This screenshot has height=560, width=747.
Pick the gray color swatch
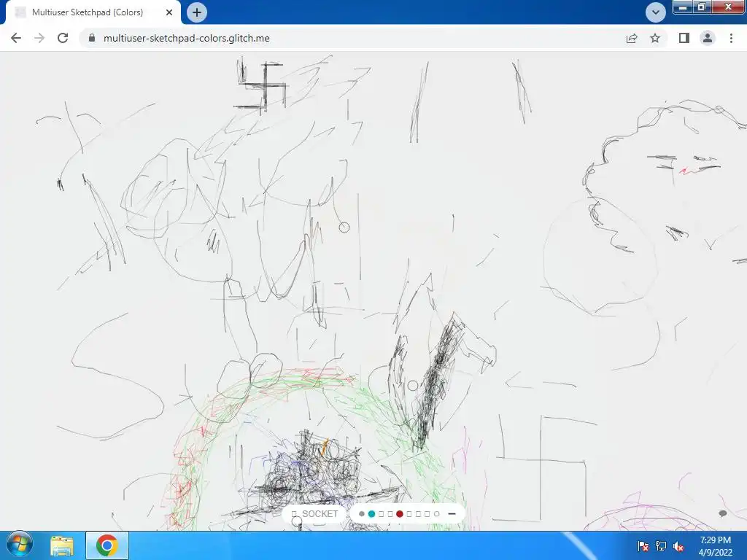point(362,514)
